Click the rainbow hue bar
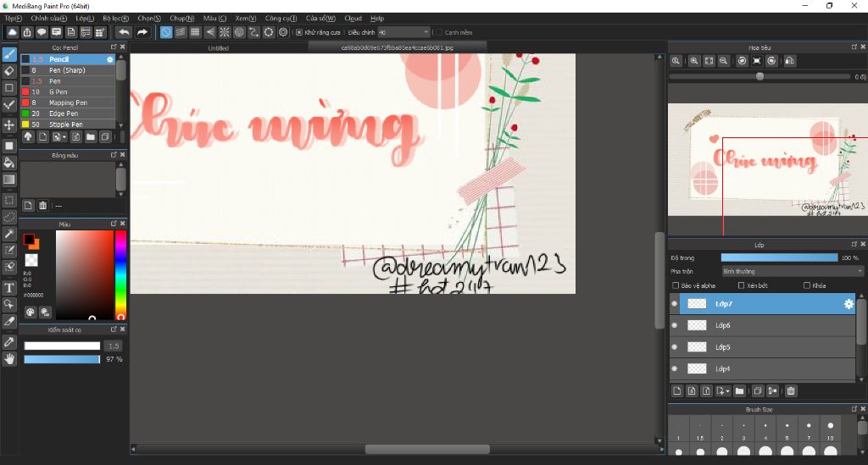Screen dimensions: 868x465 tap(120, 274)
